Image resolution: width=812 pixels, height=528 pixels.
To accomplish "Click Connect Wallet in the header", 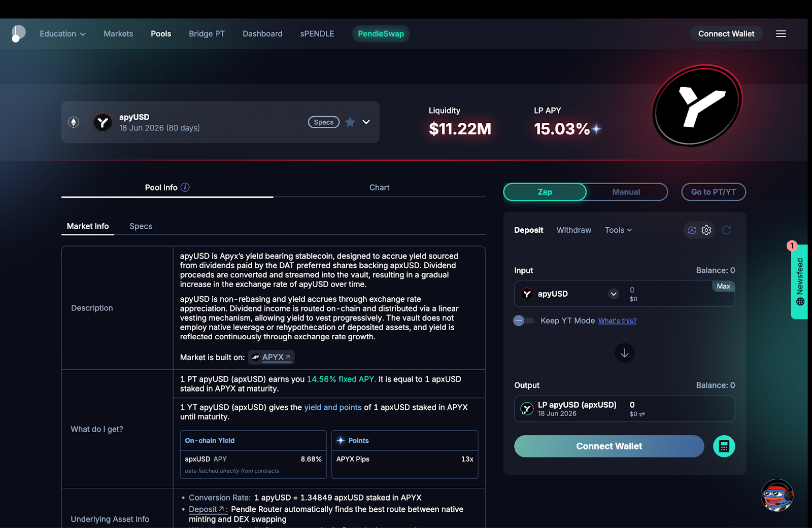I will click(x=726, y=33).
